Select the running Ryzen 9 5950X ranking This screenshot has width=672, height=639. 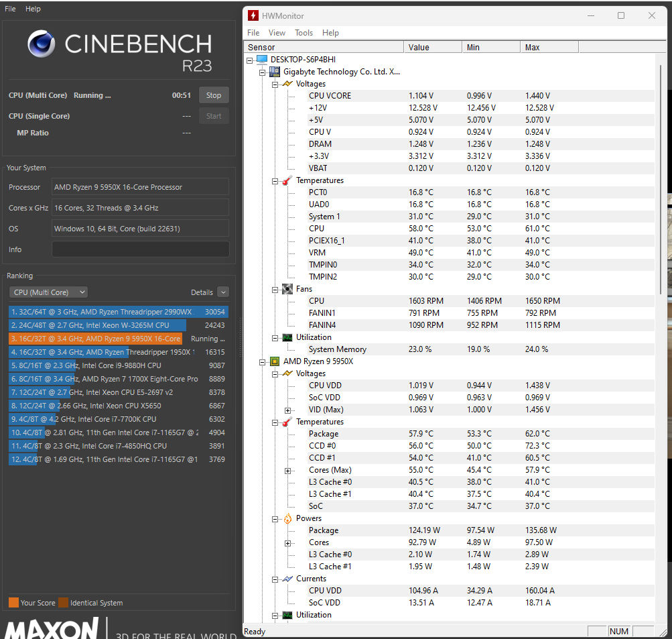point(119,339)
